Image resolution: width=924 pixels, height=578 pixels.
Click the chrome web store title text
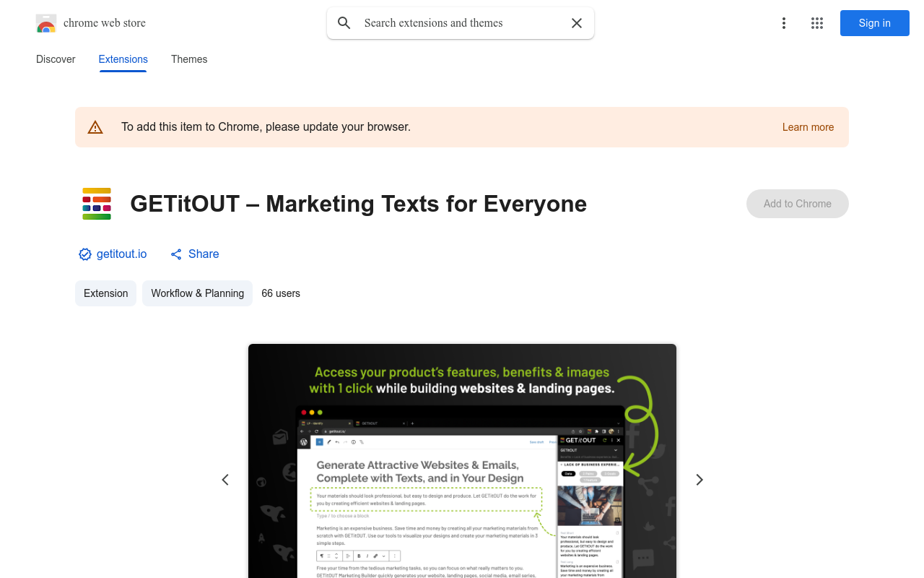pos(105,23)
